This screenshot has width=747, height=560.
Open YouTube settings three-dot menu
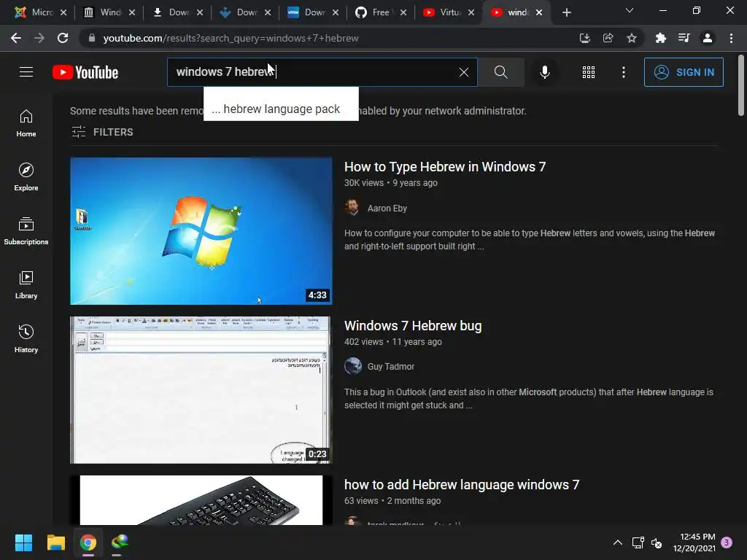(x=624, y=72)
